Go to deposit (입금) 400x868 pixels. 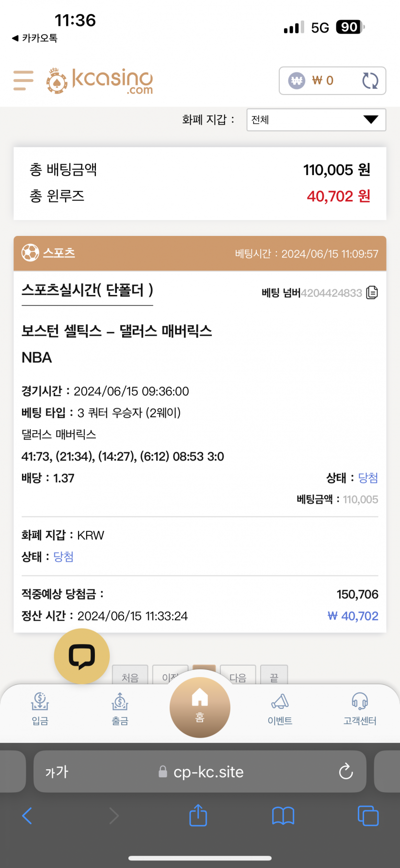pyautogui.click(x=40, y=709)
